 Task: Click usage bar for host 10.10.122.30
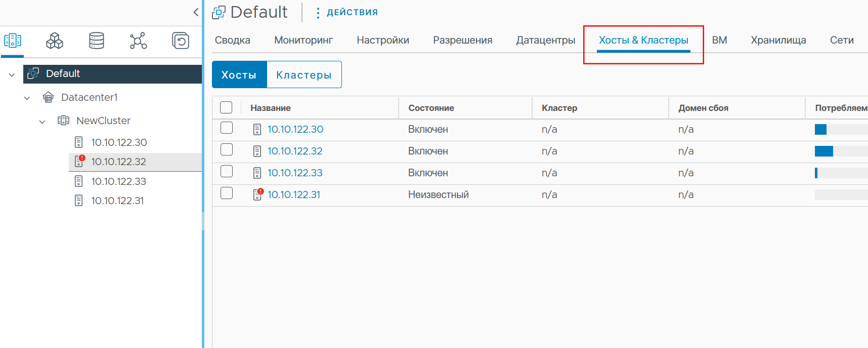coord(841,129)
